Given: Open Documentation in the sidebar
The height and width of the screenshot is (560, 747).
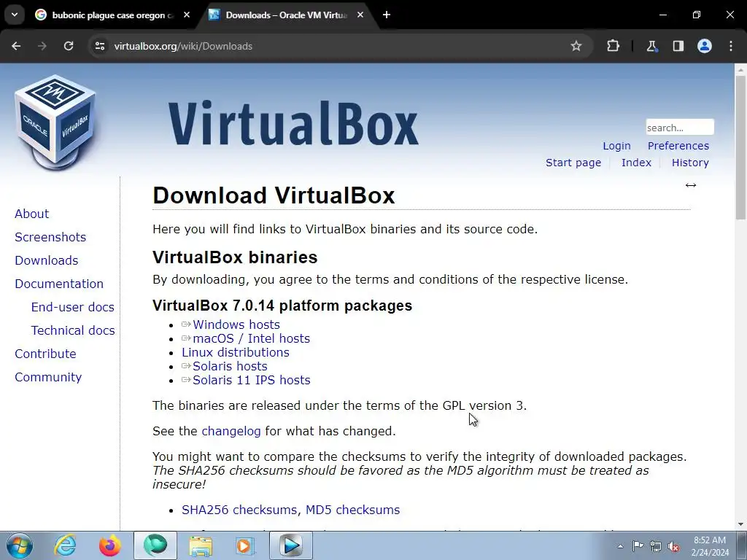Looking at the screenshot, I should coord(59,284).
